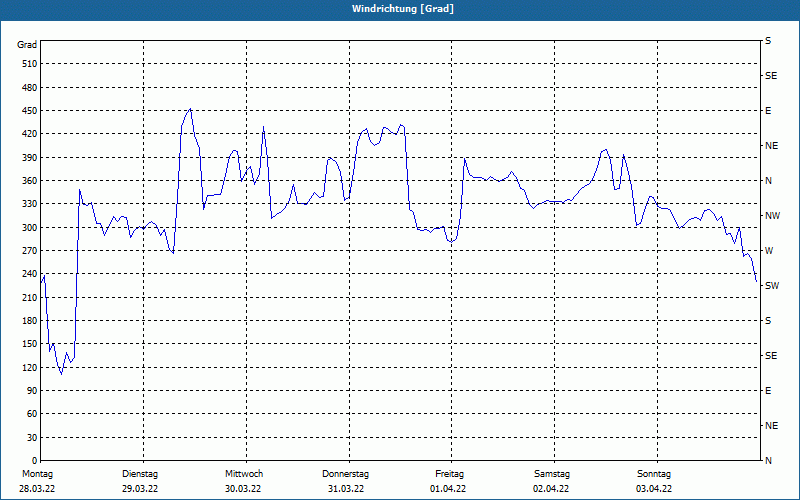This screenshot has width=800, height=500.
Task: Click the Montag day label
Action: (37, 474)
